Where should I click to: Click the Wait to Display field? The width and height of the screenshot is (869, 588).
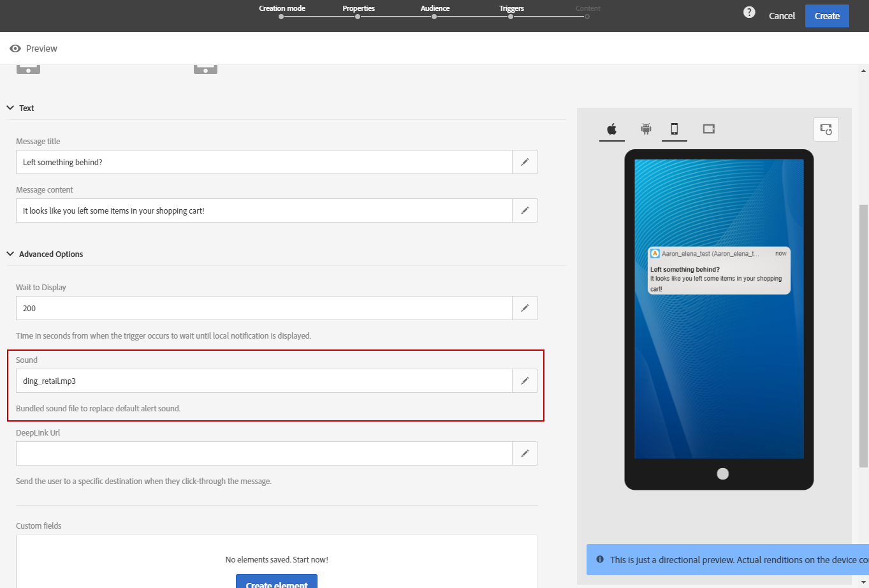[x=264, y=308]
